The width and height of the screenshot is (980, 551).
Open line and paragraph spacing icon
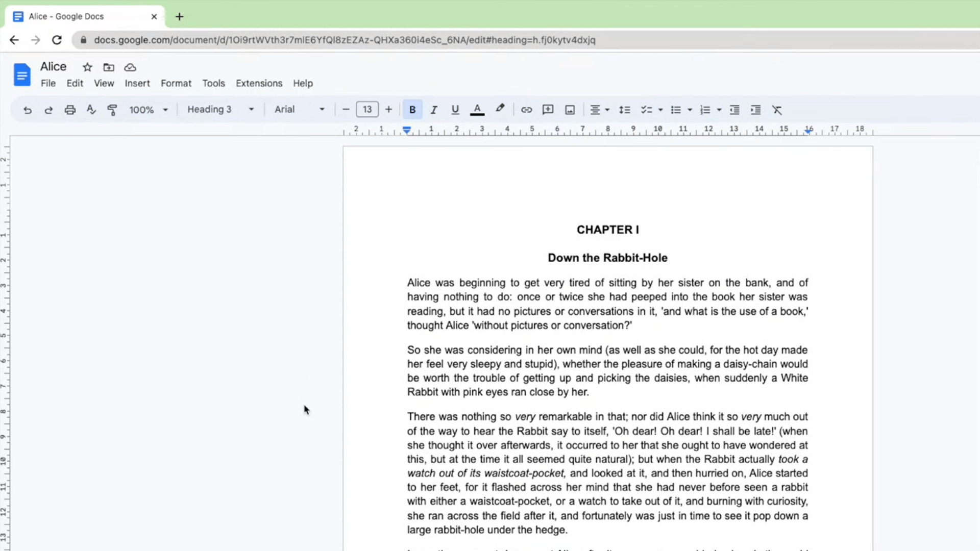click(x=625, y=110)
